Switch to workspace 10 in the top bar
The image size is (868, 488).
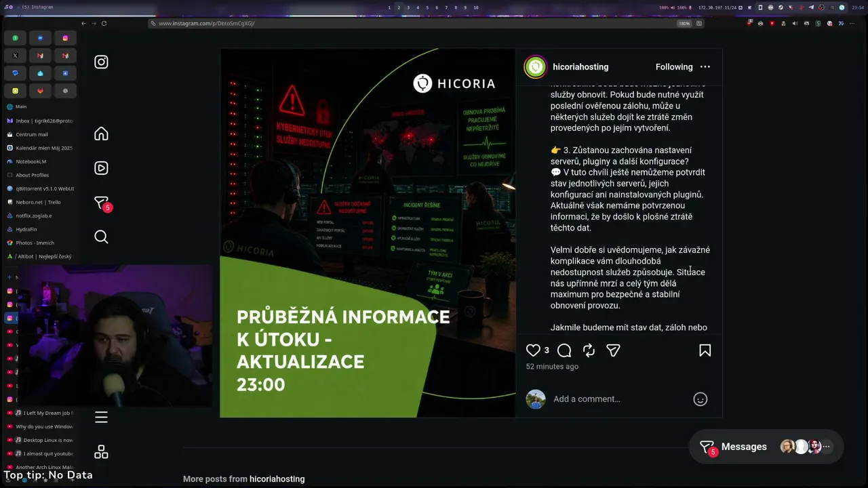(x=476, y=7)
